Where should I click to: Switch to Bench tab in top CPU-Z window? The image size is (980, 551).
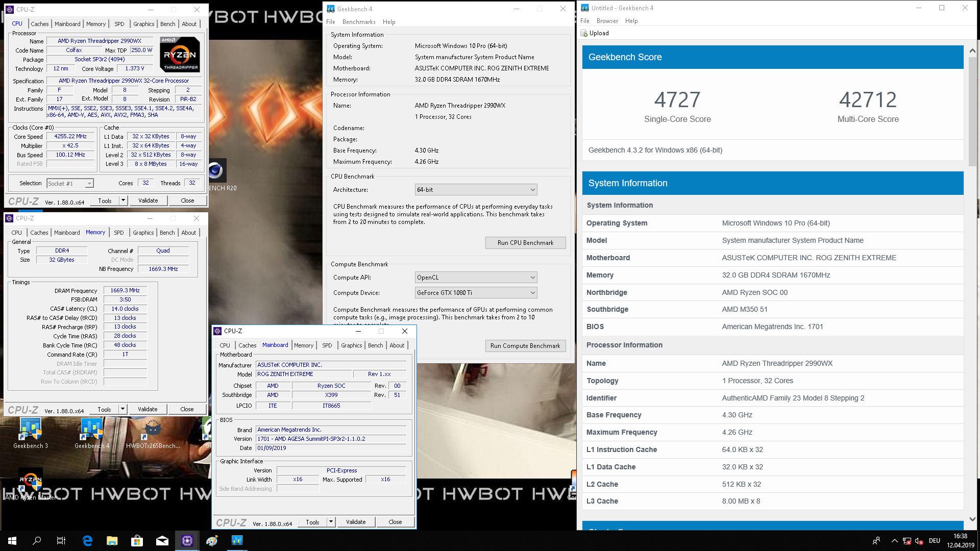pos(167,24)
